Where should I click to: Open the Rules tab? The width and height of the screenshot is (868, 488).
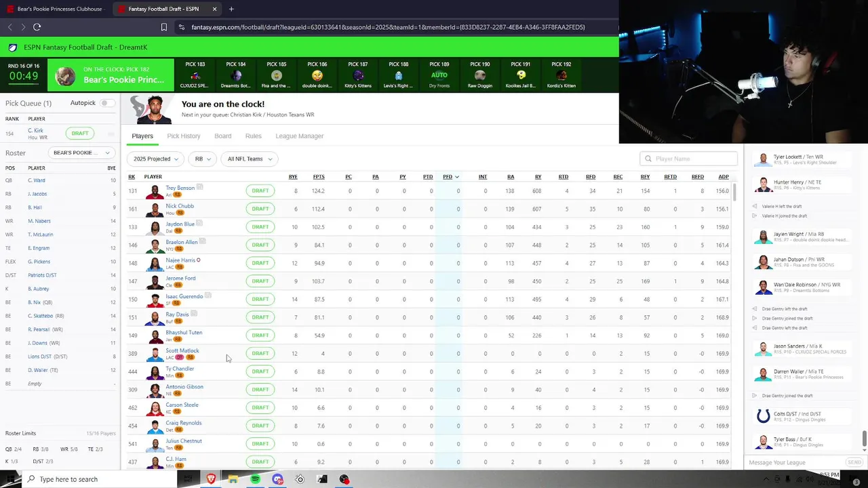click(253, 136)
